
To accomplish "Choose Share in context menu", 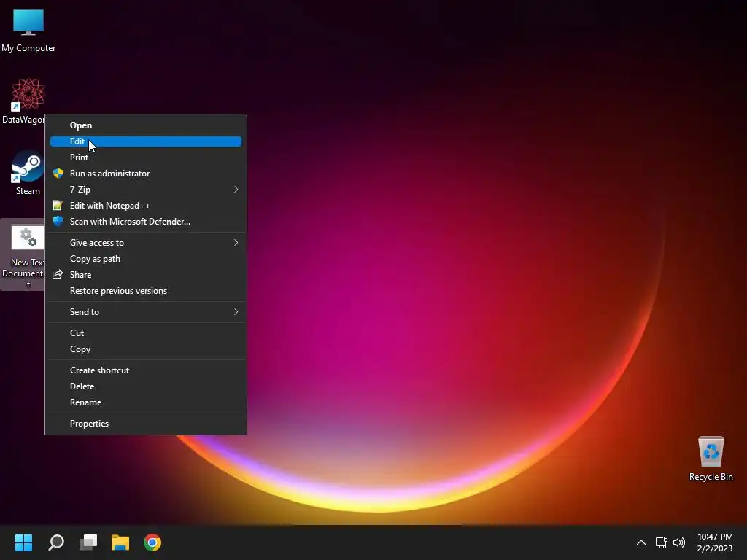I will 146,275.
